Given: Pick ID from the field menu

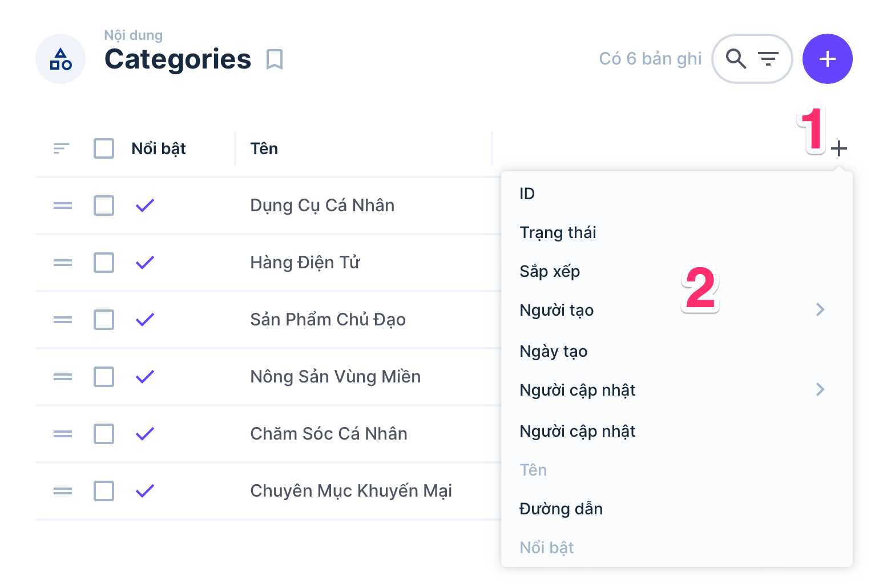Looking at the screenshot, I should (527, 194).
